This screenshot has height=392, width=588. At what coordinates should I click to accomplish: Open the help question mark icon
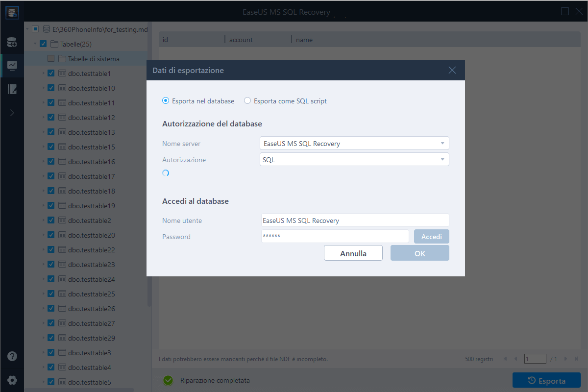(12, 356)
